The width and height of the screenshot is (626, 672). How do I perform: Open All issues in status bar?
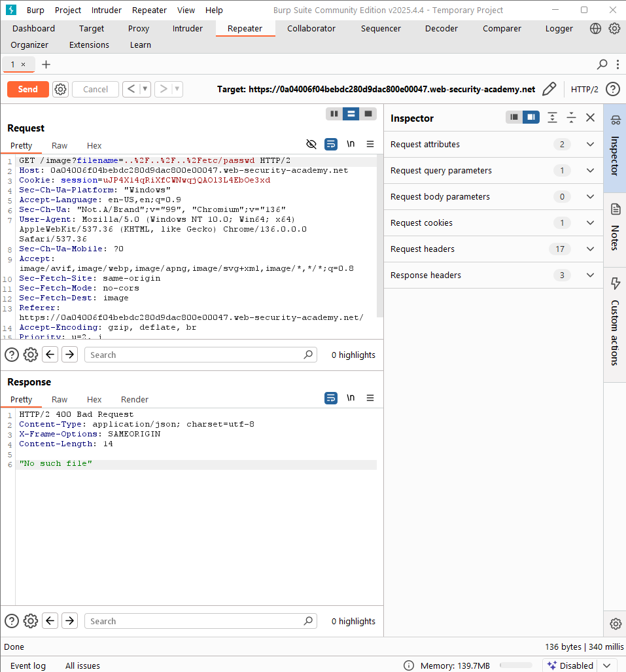[x=82, y=665]
